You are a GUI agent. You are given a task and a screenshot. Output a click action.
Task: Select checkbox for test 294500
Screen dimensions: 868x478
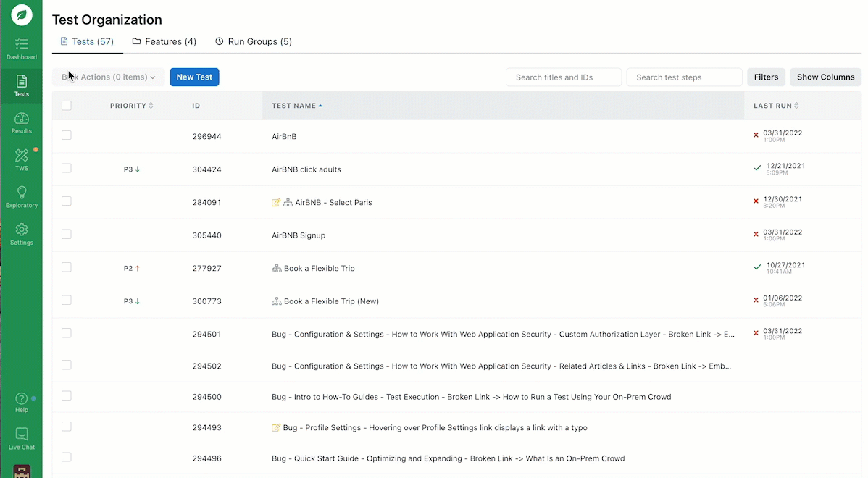point(67,395)
